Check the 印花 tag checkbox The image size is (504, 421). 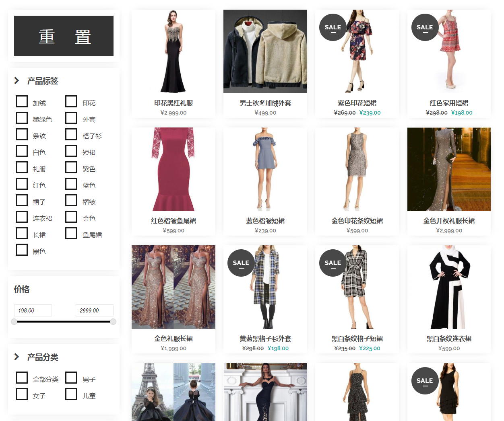coord(71,101)
